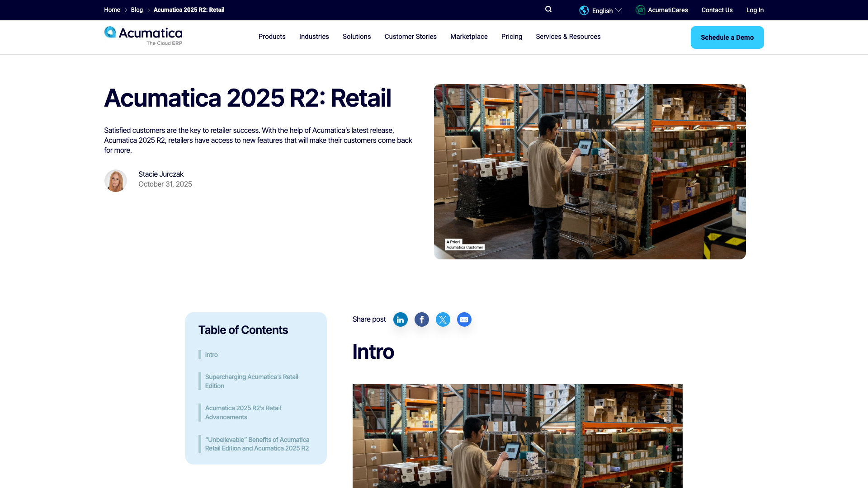
Task: Click the Schedule a Demo button
Action: pyautogui.click(x=727, y=38)
